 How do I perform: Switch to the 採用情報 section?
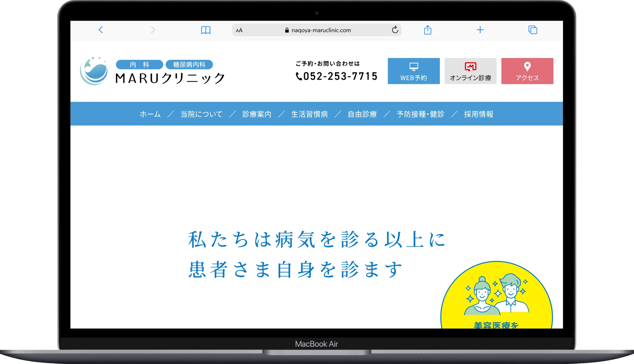pyautogui.click(x=478, y=114)
